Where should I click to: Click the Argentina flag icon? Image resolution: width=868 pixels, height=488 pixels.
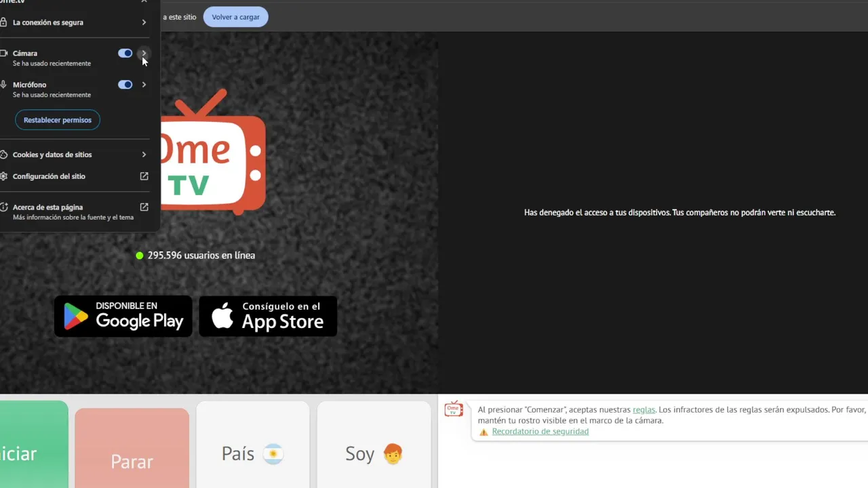pyautogui.click(x=273, y=453)
